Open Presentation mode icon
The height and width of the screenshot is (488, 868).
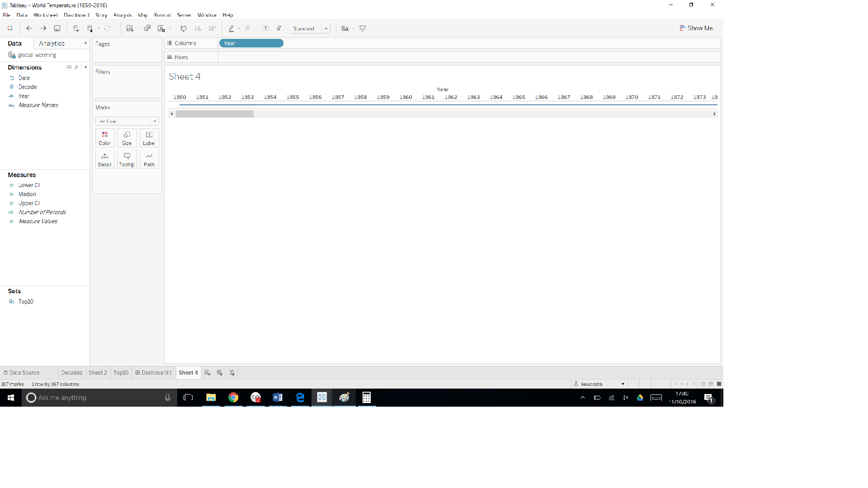pyautogui.click(x=363, y=28)
